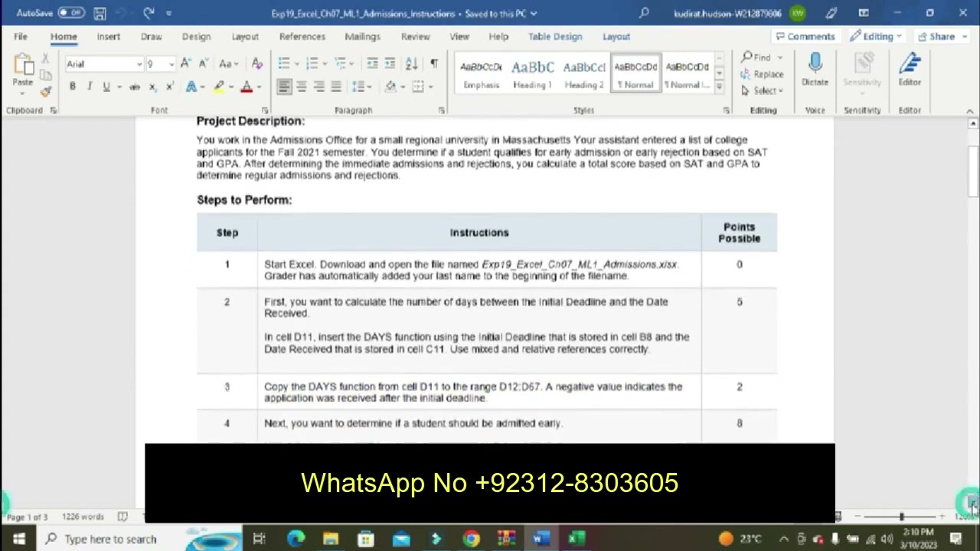Toggle Subscript formatting
The height and width of the screenshot is (551, 980).
coord(152,86)
